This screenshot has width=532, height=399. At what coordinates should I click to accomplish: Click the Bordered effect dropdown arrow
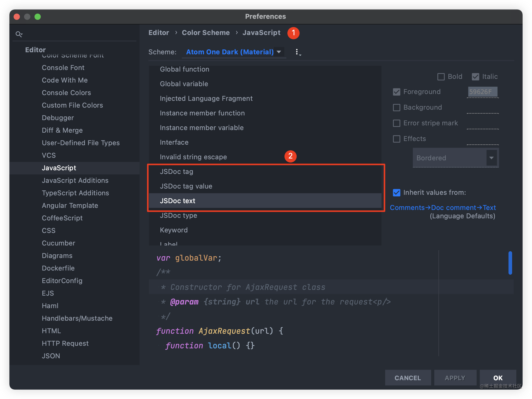click(491, 158)
